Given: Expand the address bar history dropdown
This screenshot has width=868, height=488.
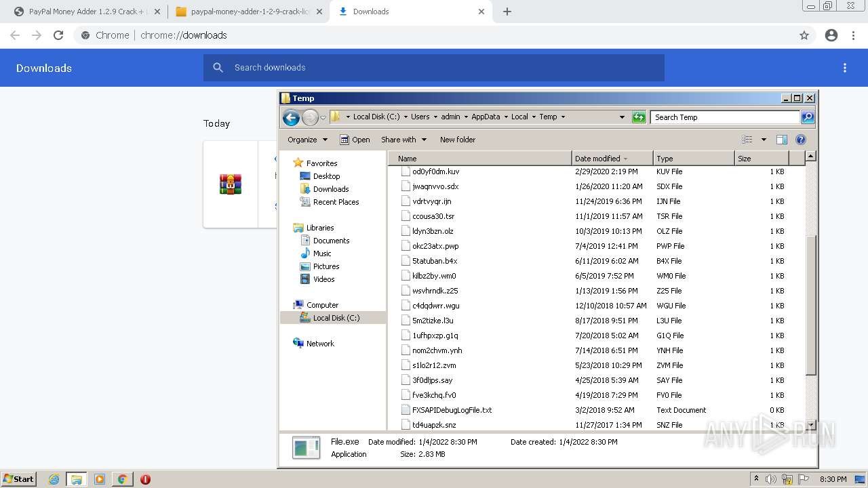Looking at the screenshot, I should (x=622, y=117).
